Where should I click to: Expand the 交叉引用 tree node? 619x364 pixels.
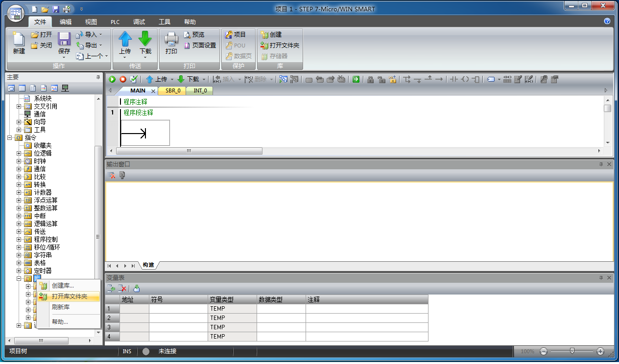[x=19, y=106]
